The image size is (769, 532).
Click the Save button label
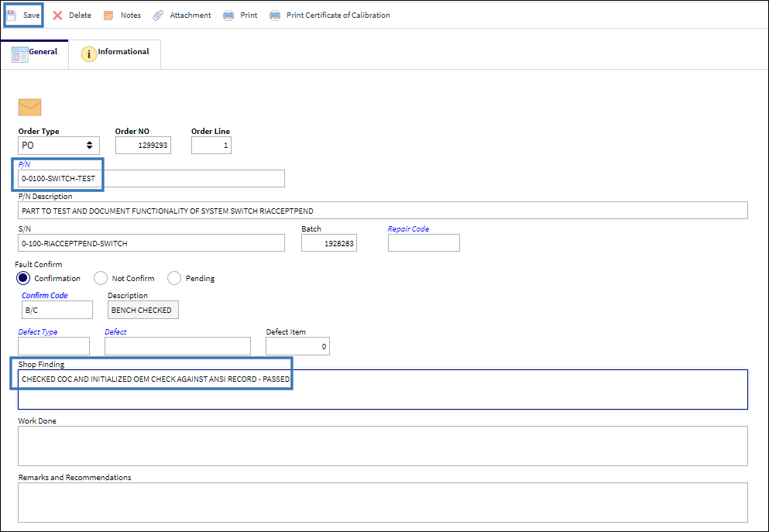[x=32, y=15]
